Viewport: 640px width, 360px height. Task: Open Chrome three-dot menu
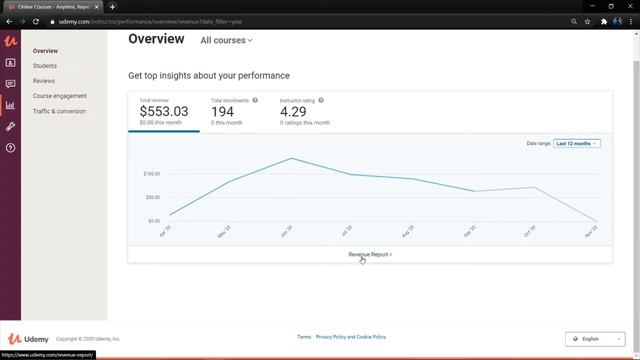tap(631, 22)
